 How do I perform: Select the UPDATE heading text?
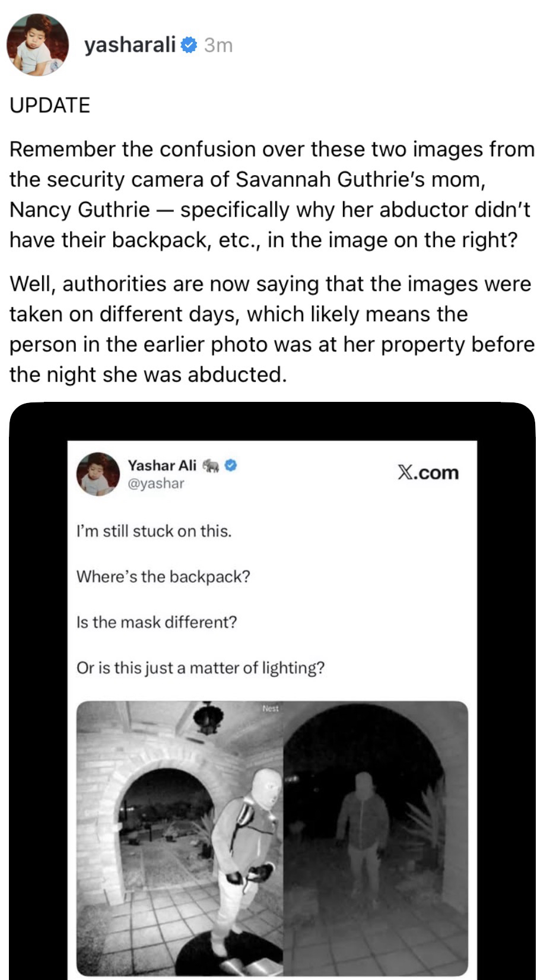(x=50, y=105)
